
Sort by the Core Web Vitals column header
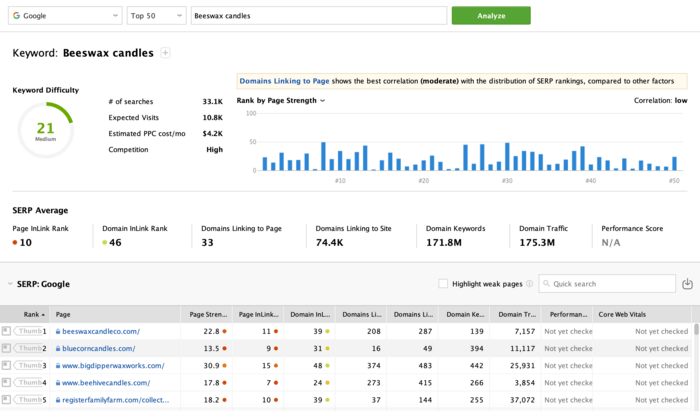coord(622,314)
